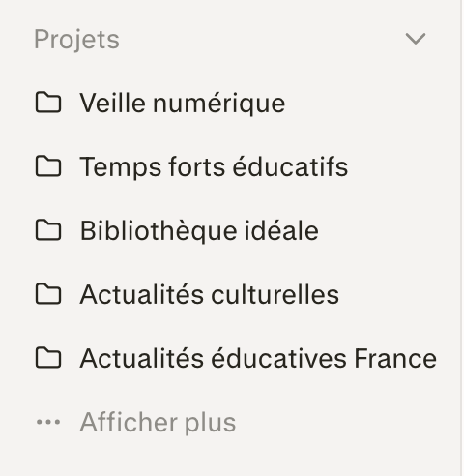This screenshot has height=476, width=464.
Task: Click the word France in the last project
Action: (395, 358)
